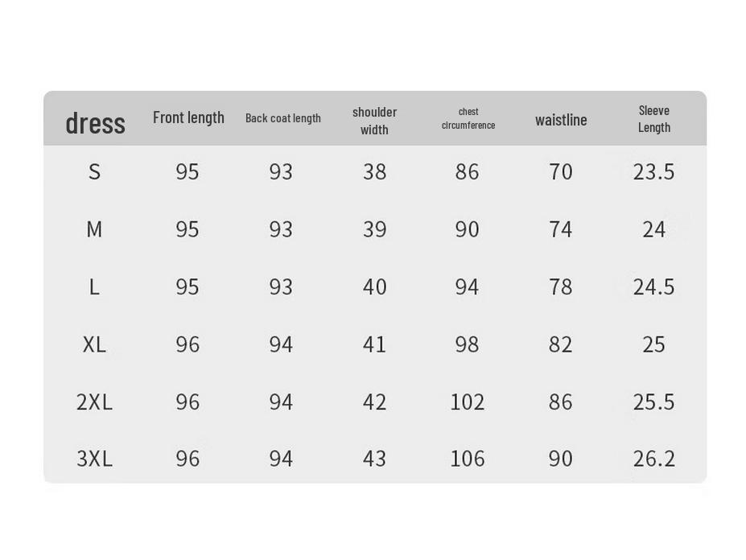This screenshot has height=560, width=746.
Task: Select the "waistline" column header
Action: pyautogui.click(x=561, y=120)
